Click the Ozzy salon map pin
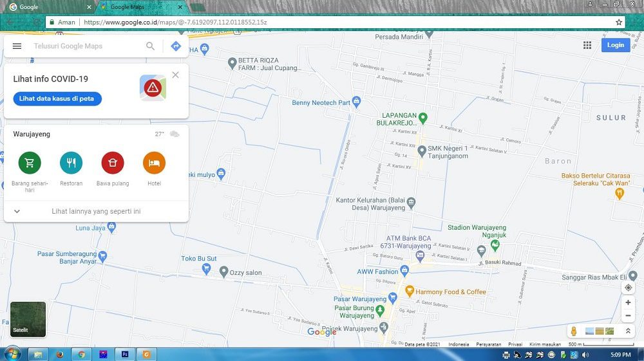 tap(224, 271)
